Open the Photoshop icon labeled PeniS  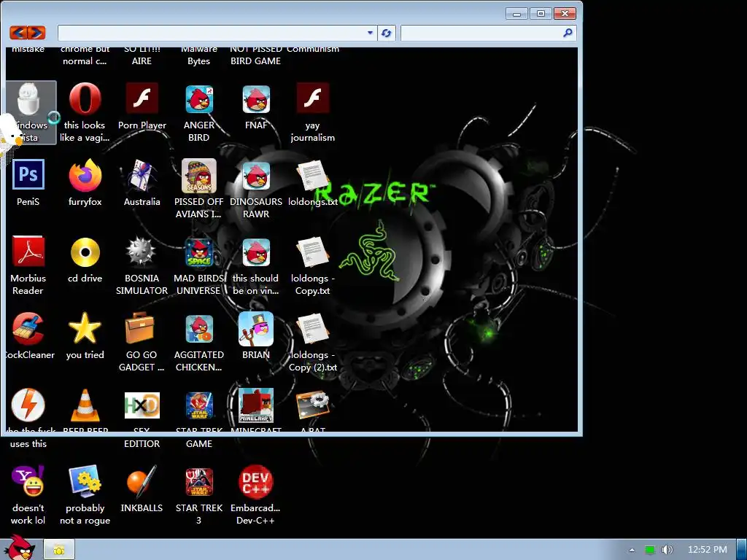click(28, 175)
